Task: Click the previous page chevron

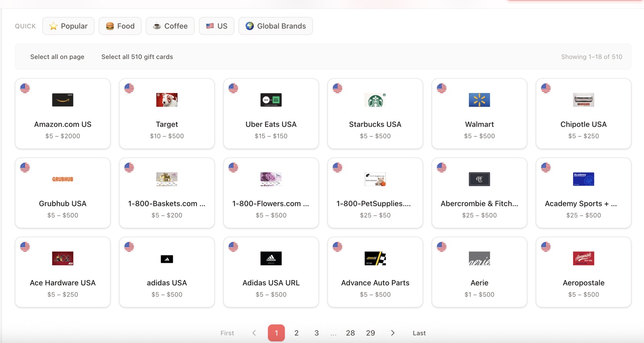Action: [254, 333]
